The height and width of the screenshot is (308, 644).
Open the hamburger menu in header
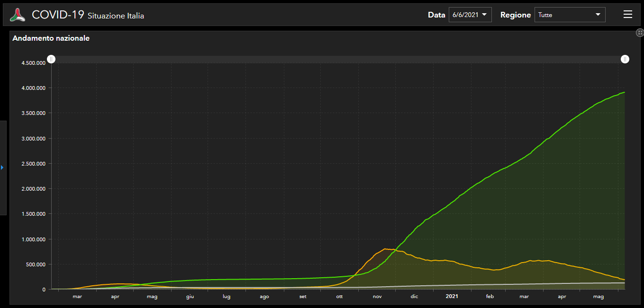click(x=627, y=15)
